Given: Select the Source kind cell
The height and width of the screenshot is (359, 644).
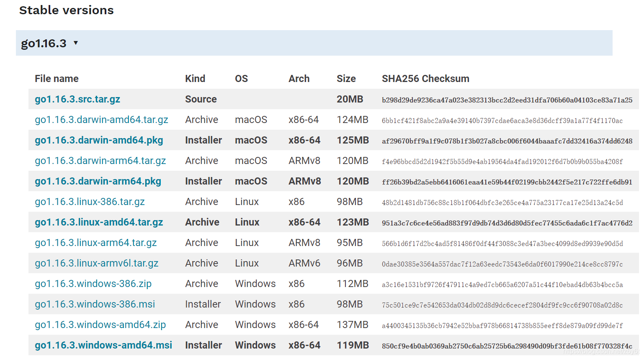Looking at the screenshot, I should [x=201, y=99].
